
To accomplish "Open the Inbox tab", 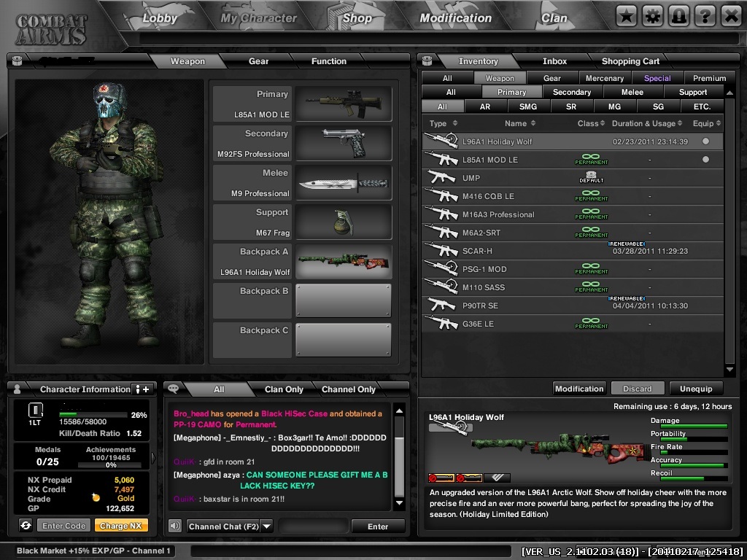I will click(554, 61).
